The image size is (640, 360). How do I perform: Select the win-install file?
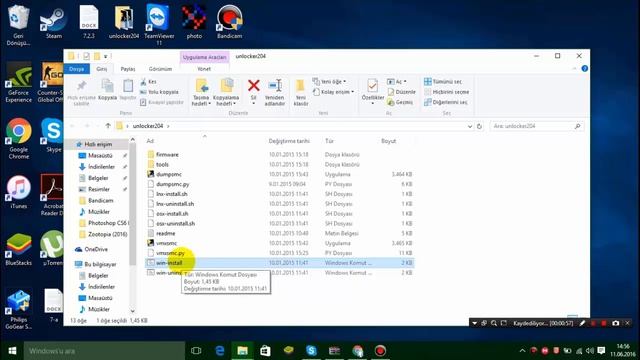coord(169,263)
